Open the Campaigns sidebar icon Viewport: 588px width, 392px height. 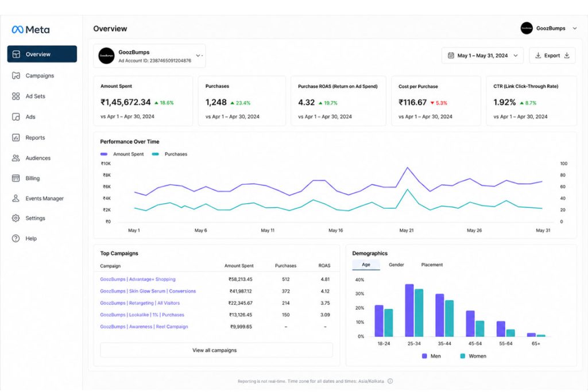click(x=16, y=76)
